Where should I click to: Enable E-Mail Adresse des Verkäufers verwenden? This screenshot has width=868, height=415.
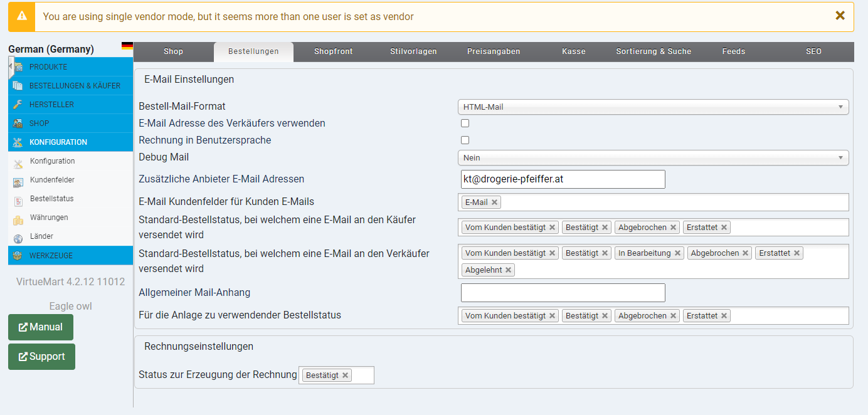point(465,123)
